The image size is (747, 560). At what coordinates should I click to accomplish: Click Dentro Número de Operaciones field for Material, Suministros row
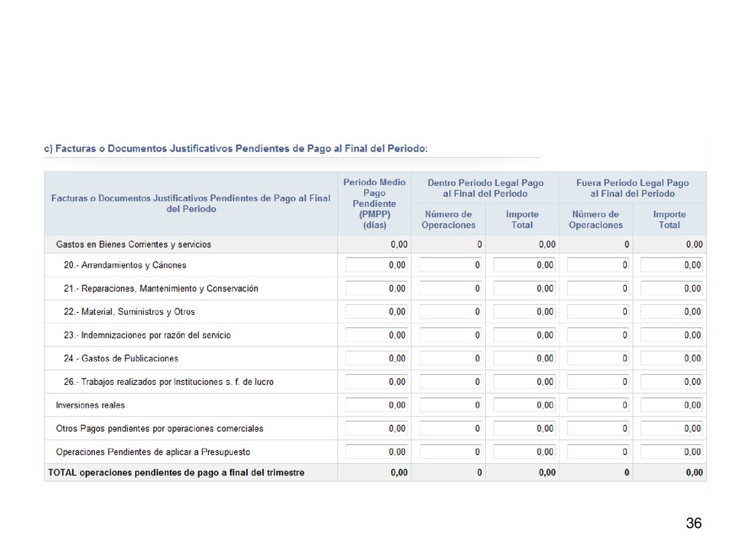tap(451, 311)
